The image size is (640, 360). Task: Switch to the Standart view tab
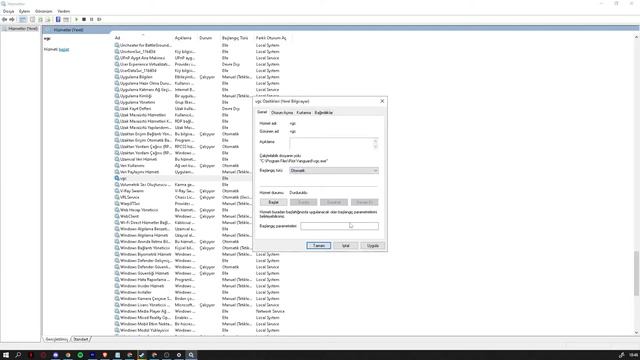click(81, 339)
